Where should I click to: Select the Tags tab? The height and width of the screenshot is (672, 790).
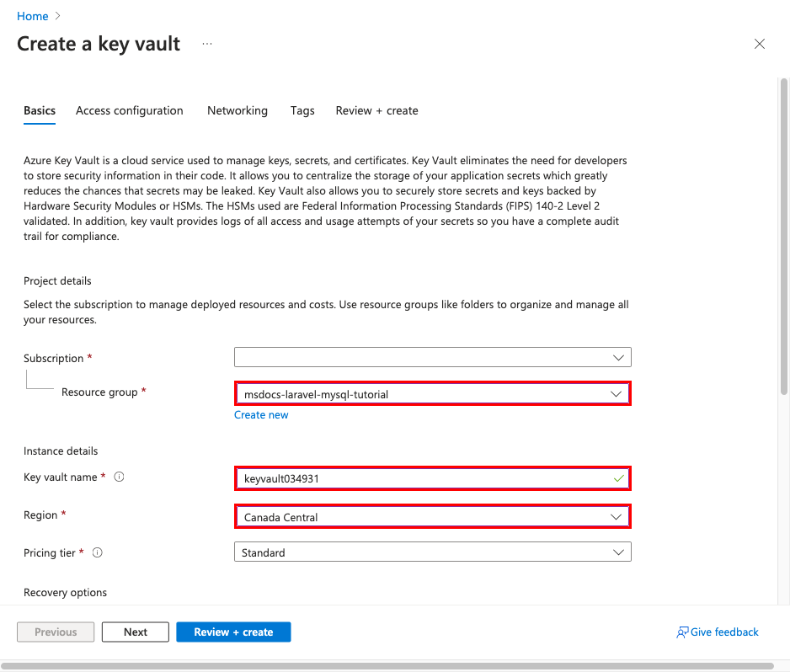pyautogui.click(x=302, y=110)
